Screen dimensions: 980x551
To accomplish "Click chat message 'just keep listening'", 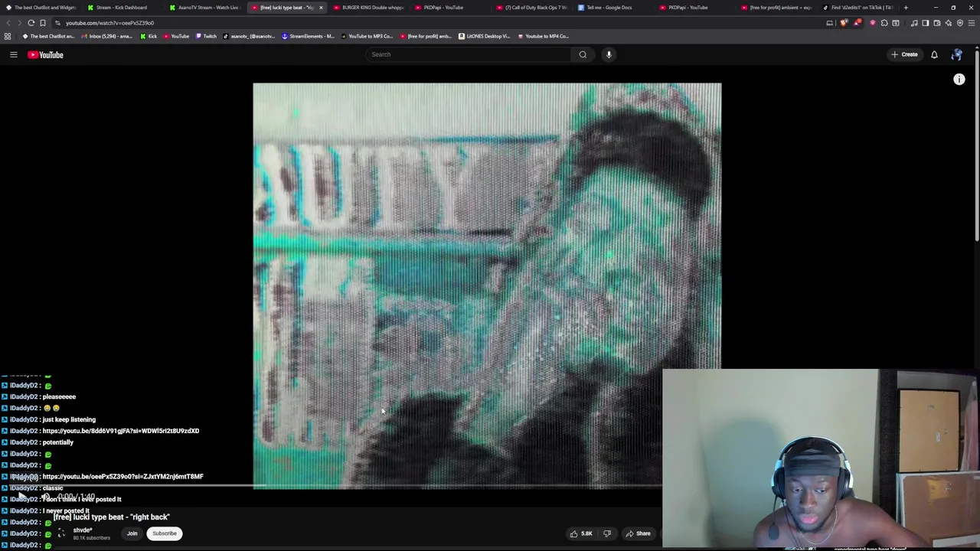I will [x=69, y=419].
